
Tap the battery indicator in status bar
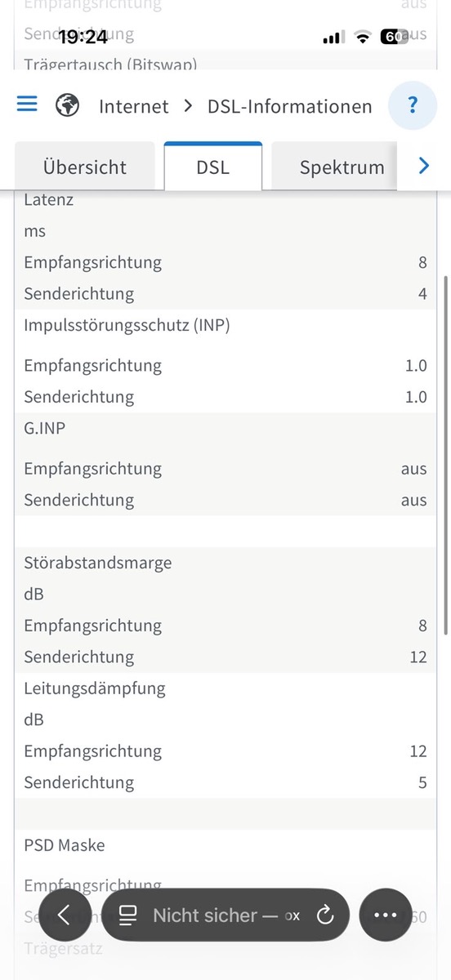click(x=394, y=37)
